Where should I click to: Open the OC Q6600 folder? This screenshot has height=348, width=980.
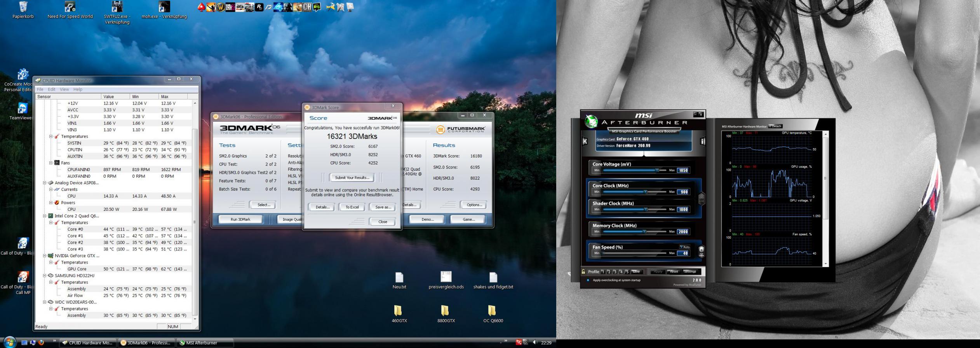[493, 314]
